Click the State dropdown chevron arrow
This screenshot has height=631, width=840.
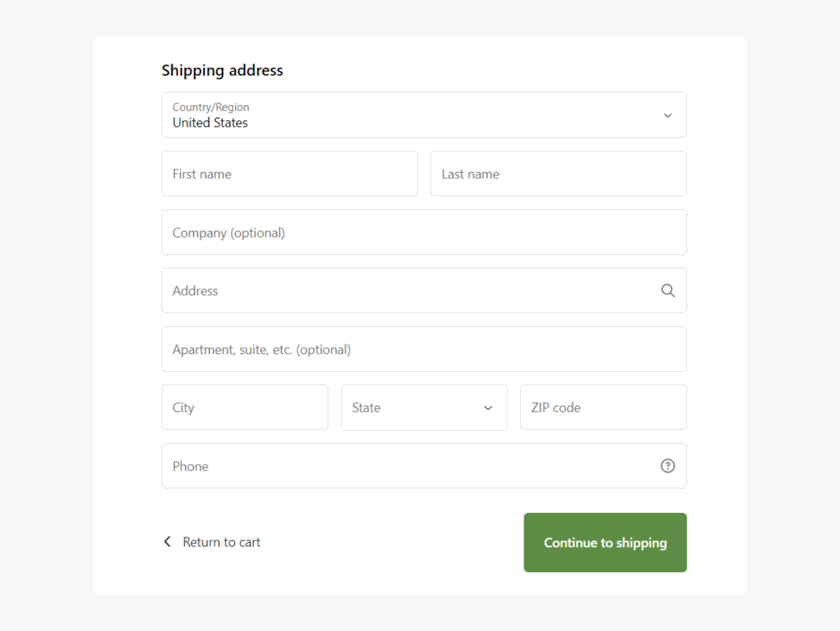coord(488,407)
